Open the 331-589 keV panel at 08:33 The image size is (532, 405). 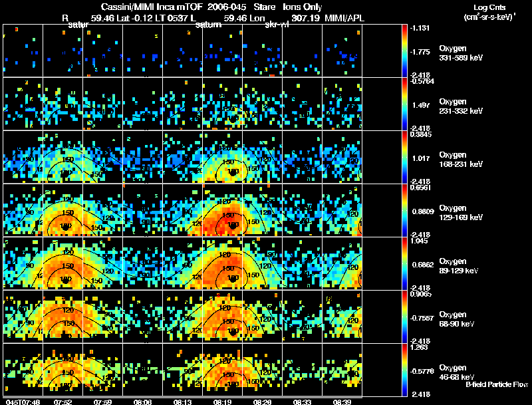click(303, 51)
